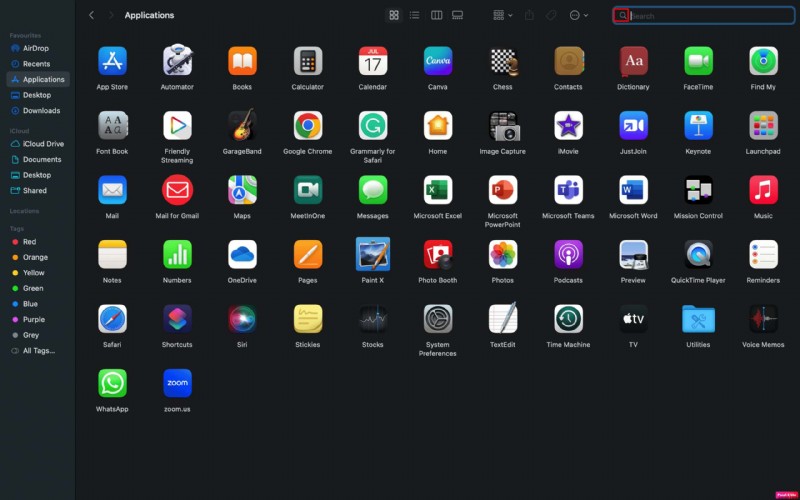The image size is (800, 500).
Task: Select the Mission Control icon
Action: 698,190
